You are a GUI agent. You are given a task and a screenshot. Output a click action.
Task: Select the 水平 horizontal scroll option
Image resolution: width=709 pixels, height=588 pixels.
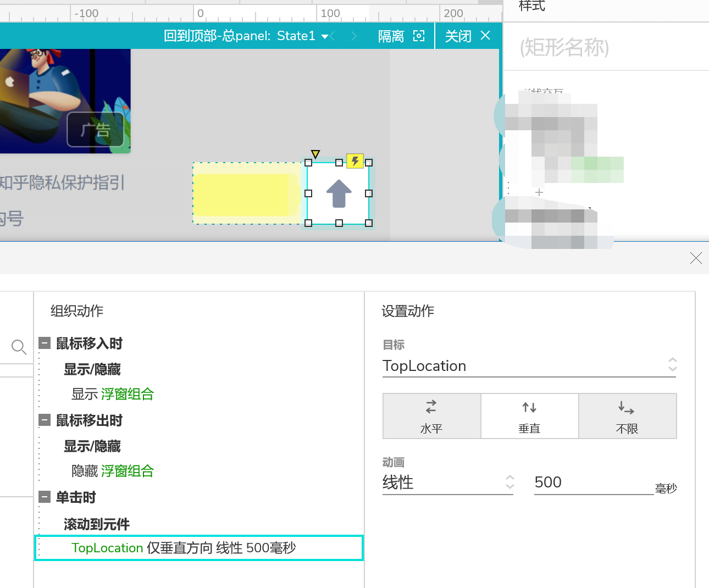click(x=431, y=416)
